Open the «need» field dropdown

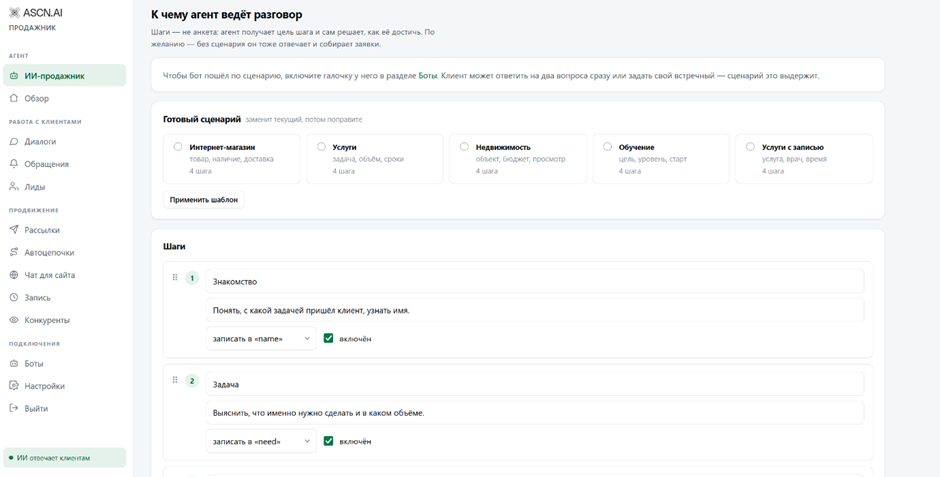pyautogui.click(x=261, y=441)
